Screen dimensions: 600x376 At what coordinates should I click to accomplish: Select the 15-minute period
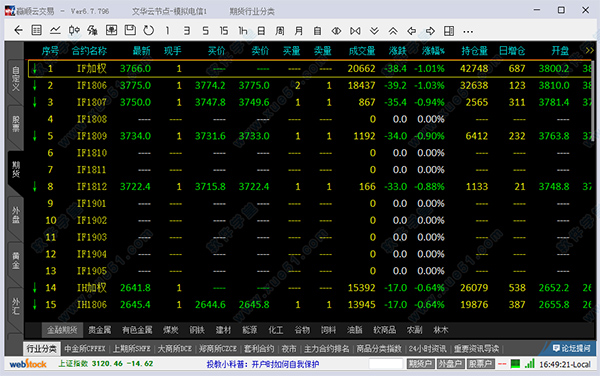(x=224, y=31)
